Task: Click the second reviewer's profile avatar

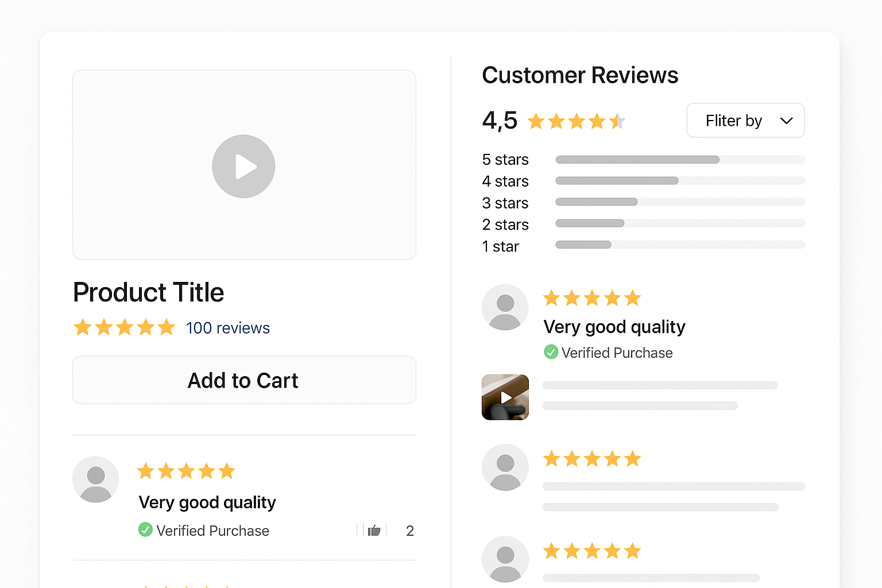Action: click(505, 467)
